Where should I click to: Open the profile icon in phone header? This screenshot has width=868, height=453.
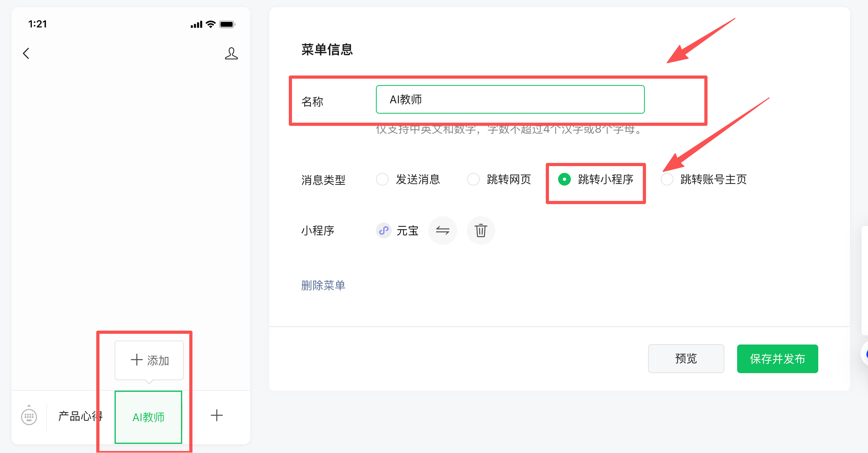pos(231,53)
